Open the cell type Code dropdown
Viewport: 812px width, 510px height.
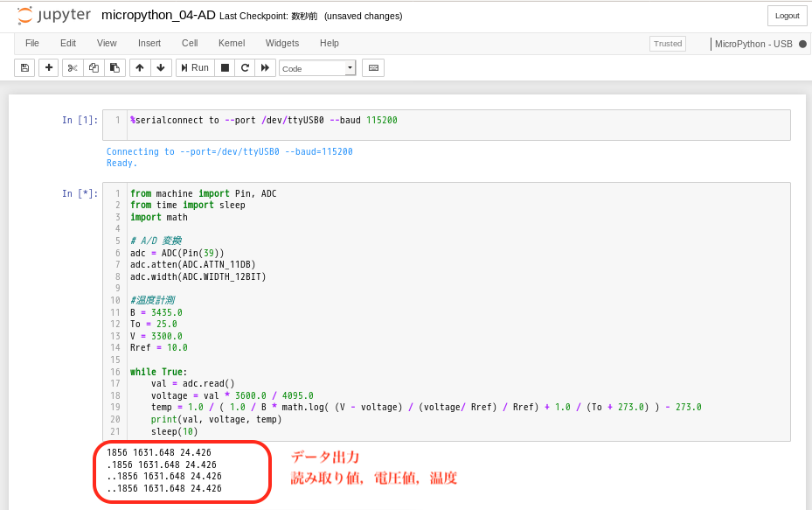(x=317, y=68)
